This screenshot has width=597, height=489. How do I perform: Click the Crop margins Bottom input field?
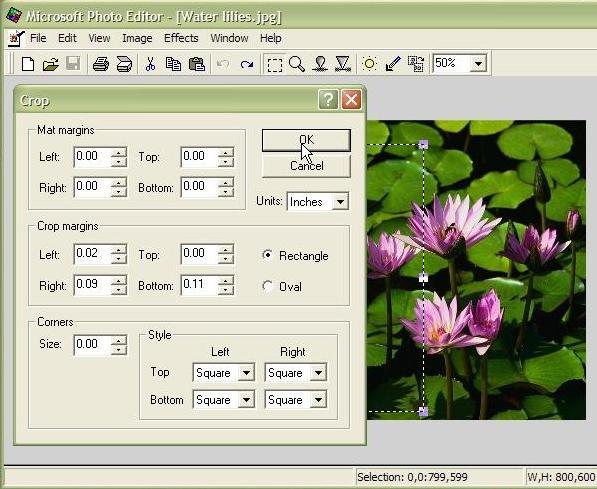tap(208, 284)
